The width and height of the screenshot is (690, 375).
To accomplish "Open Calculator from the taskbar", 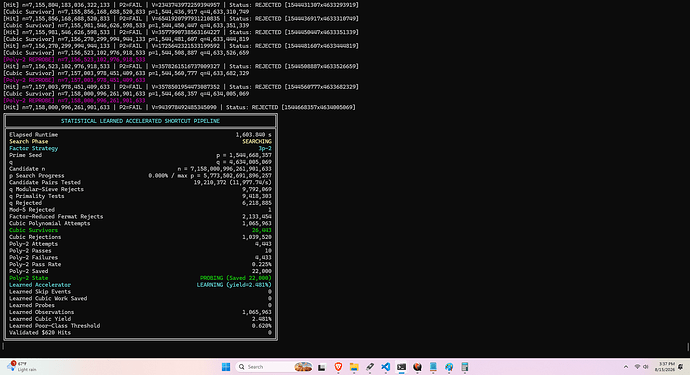I will tap(465, 367).
